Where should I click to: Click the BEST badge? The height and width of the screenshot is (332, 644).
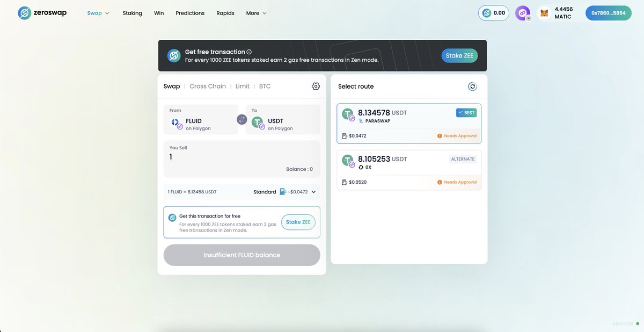click(x=466, y=113)
